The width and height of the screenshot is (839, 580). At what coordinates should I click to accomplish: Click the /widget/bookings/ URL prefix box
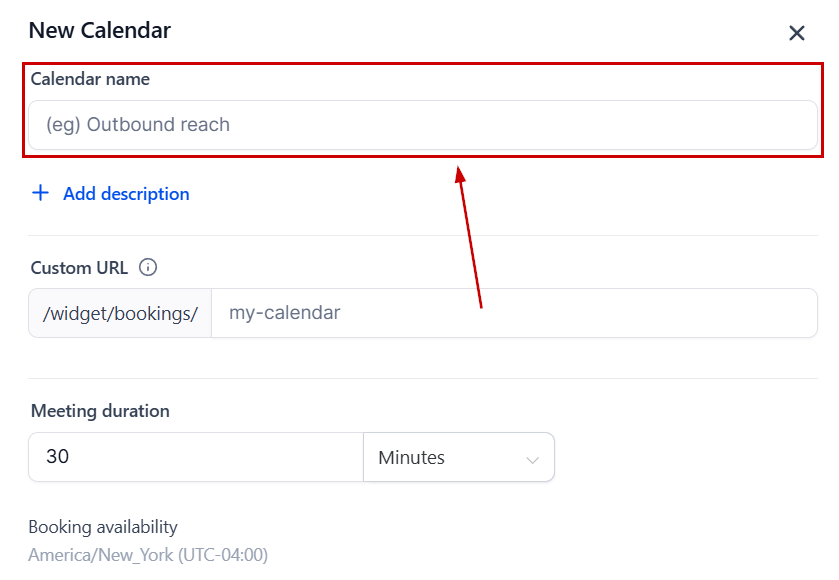120,313
